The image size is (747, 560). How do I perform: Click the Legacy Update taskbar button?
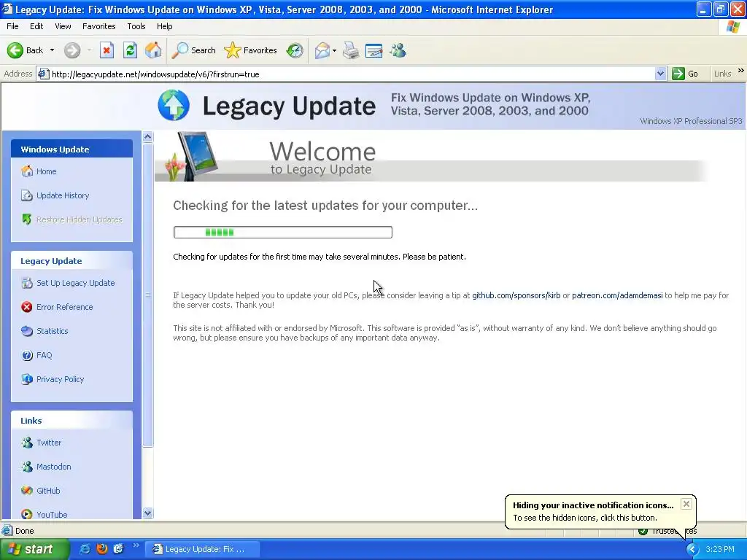click(203, 549)
